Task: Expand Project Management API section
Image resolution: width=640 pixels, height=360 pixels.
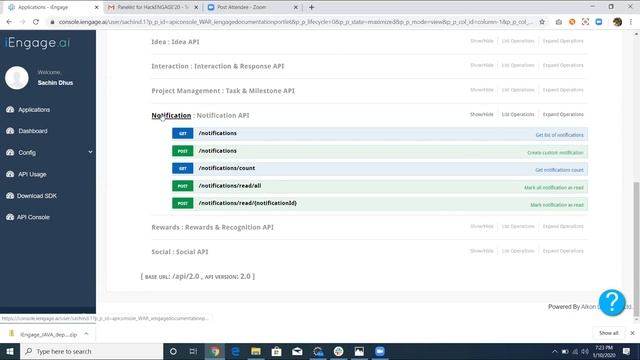Action: click(x=223, y=91)
